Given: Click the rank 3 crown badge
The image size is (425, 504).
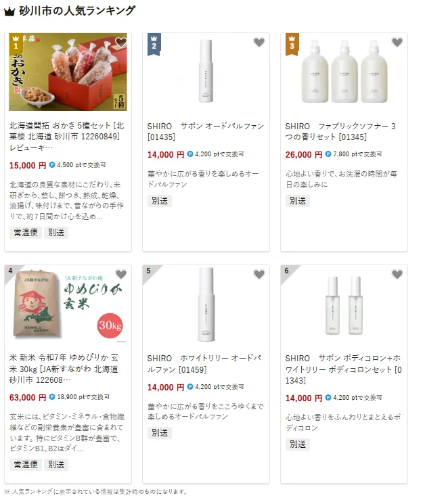Looking at the screenshot, I should point(292,44).
